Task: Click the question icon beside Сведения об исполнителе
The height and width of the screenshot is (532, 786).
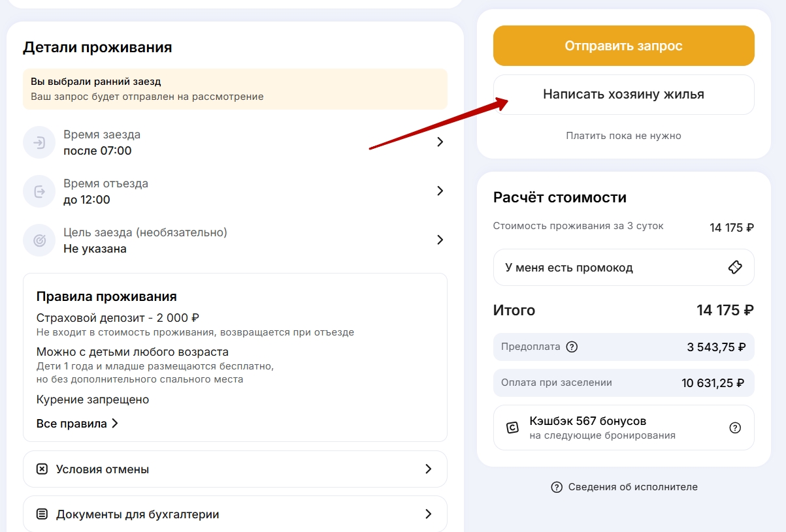Action: pyautogui.click(x=557, y=487)
